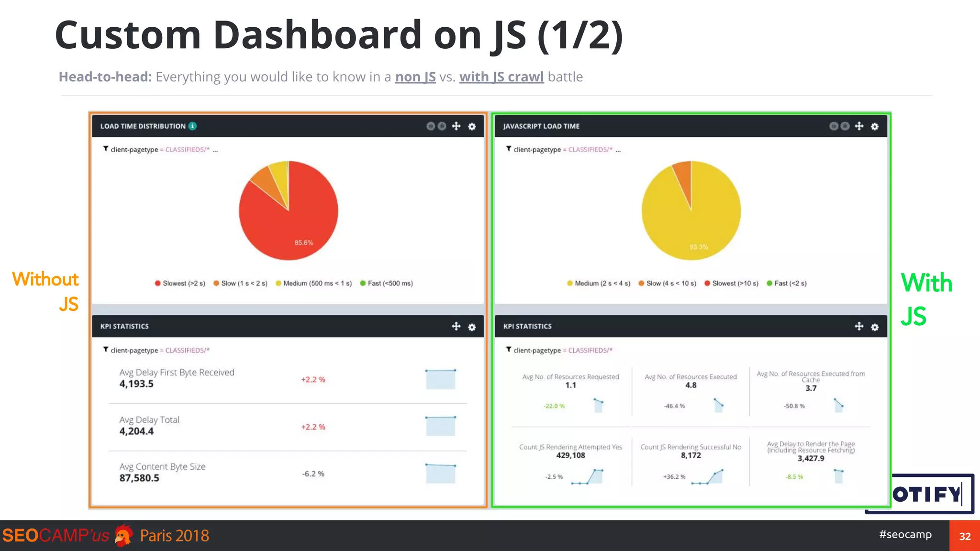
Task: Click the value 8,172 under JS Rendering Successful No
Action: tap(691, 455)
